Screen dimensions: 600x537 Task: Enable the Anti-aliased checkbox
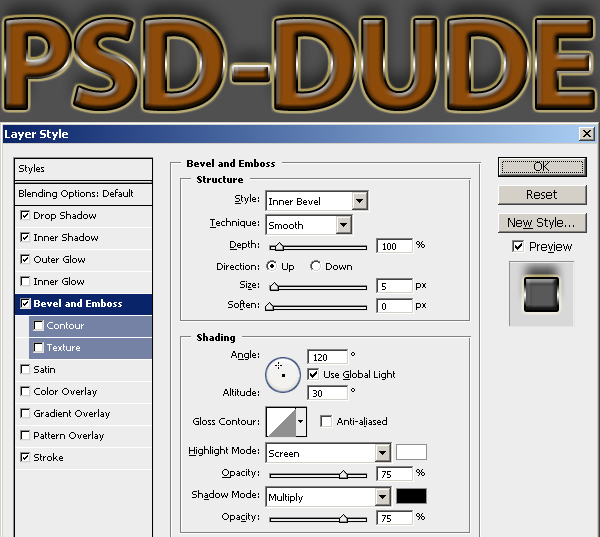[x=326, y=421]
